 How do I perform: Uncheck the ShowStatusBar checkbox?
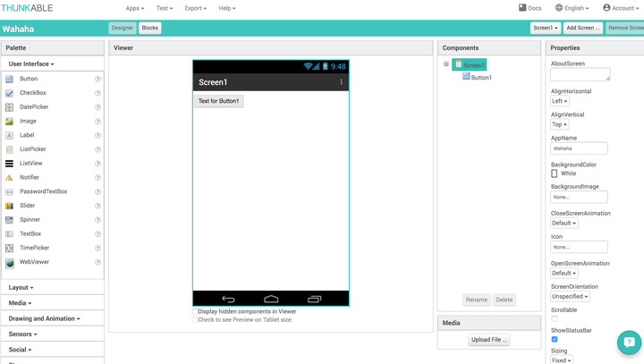pos(554,339)
